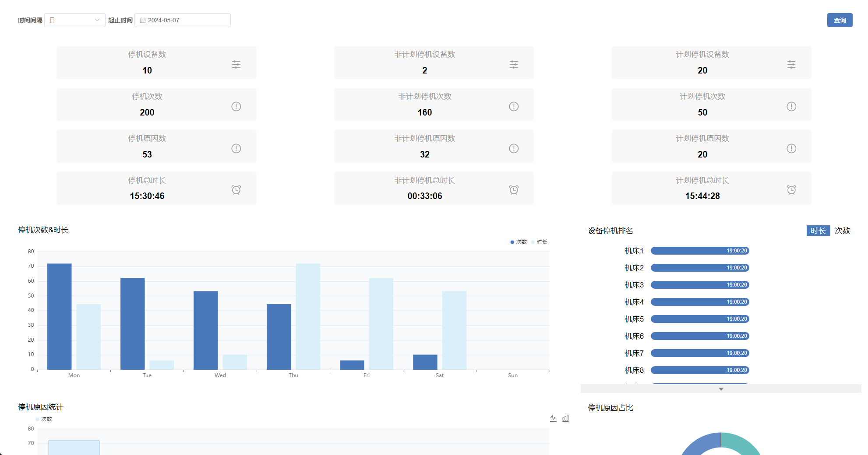The width and height of the screenshot is (868, 455).
Task: Click the 起止时间 date input 2024-05-07
Action: pyautogui.click(x=183, y=20)
